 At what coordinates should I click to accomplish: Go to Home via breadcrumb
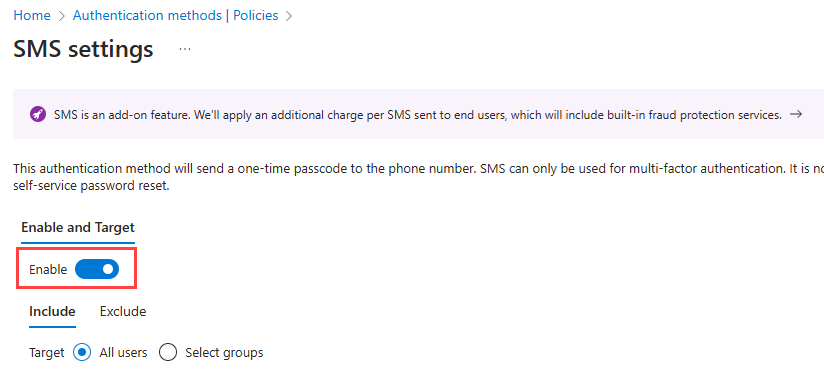coord(32,16)
